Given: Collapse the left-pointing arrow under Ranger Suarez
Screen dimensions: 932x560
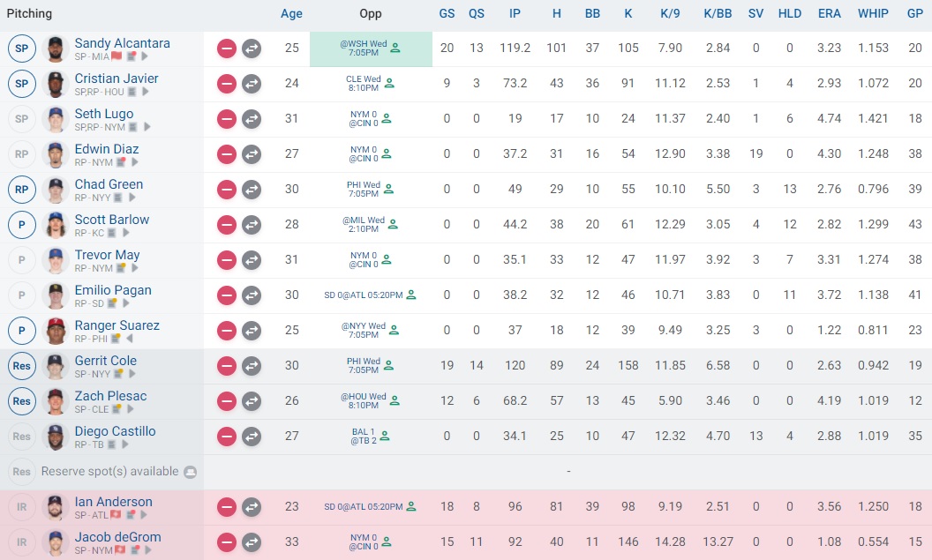Looking at the screenshot, I should pos(129,339).
